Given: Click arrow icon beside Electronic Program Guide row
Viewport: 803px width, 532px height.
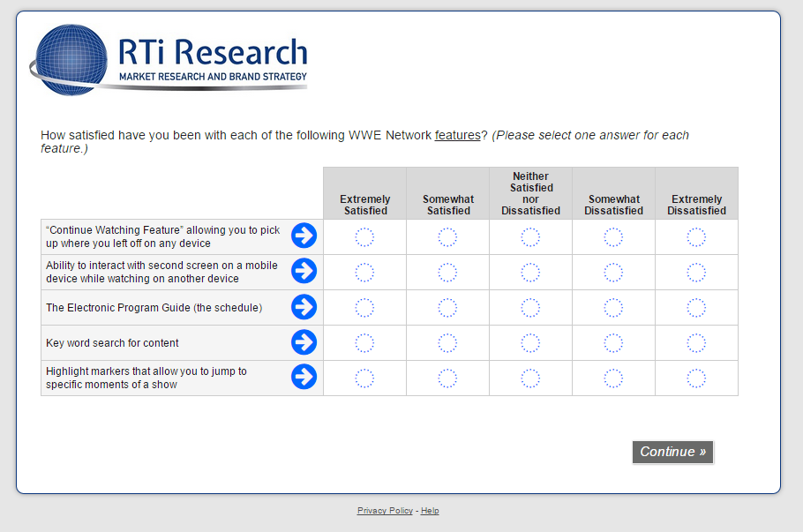Looking at the screenshot, I should click(x=304, y=307).
